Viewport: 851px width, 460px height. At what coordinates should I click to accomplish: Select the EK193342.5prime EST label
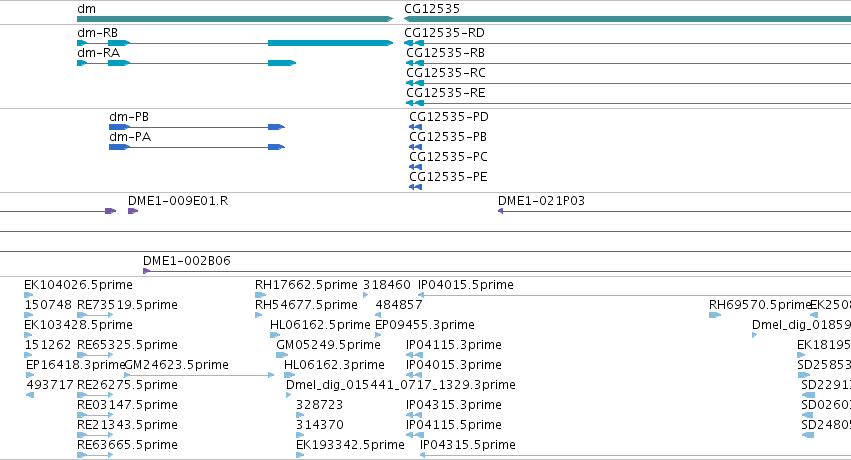350,445
